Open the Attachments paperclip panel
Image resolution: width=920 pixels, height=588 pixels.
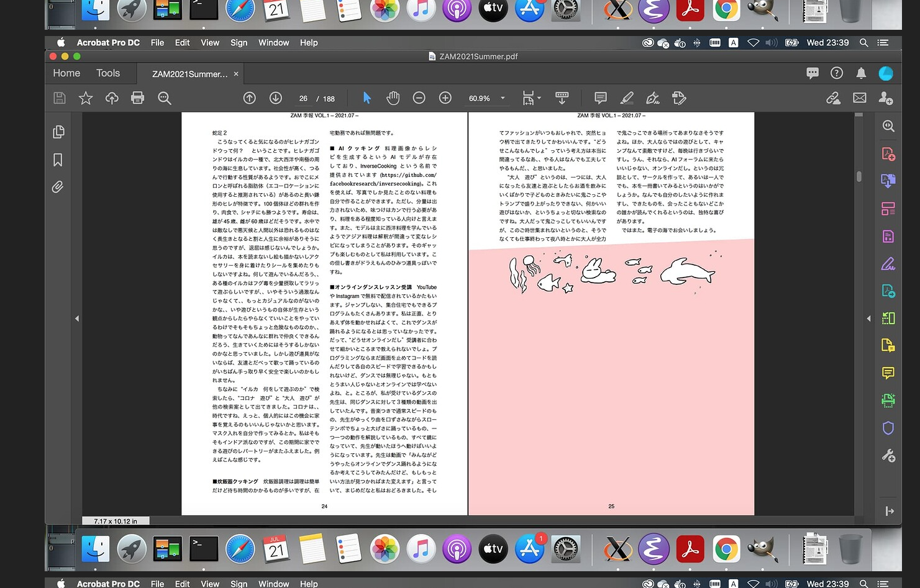[x=58, y=187]
